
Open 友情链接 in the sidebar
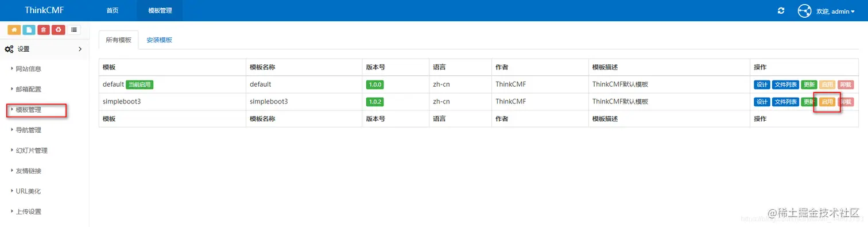(x=28, y=171)
